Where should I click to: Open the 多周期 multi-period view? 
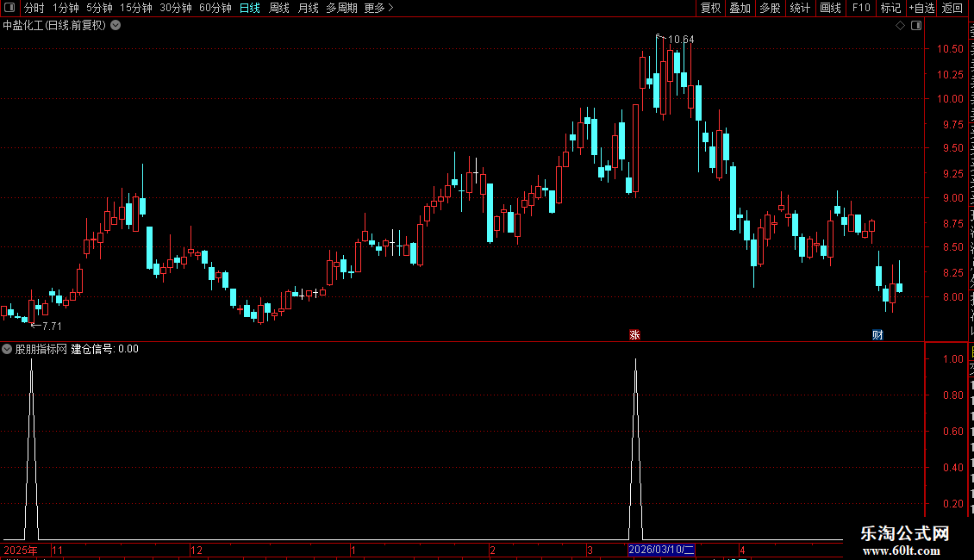[x=341, y=8]
